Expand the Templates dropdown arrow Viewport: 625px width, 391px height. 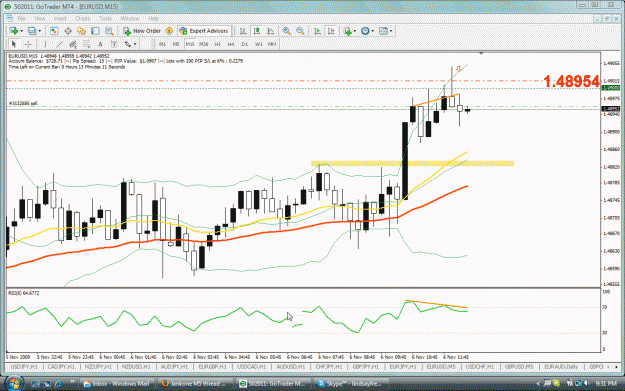(x=391, y=31)
